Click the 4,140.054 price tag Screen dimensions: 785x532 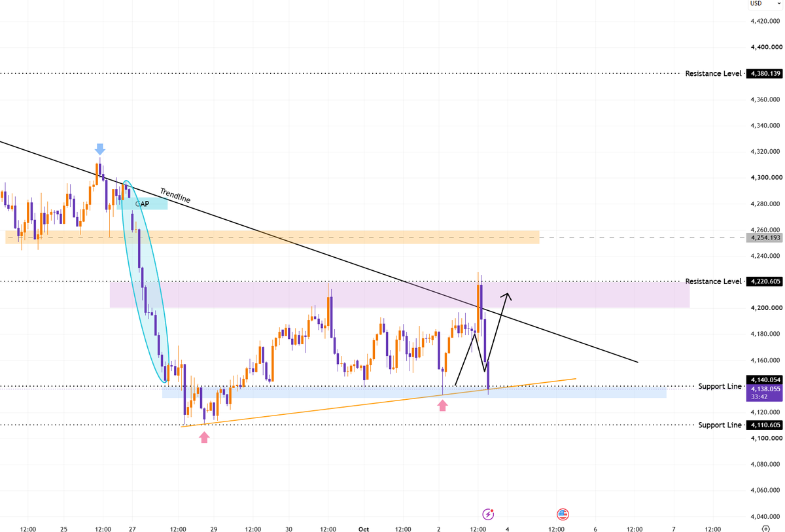(765, 380)
